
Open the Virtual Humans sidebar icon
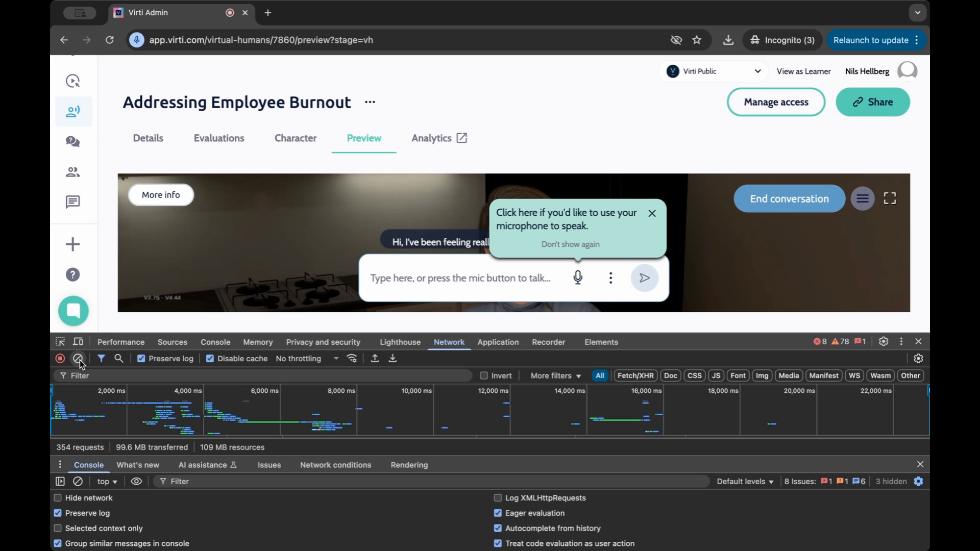(x=73, y=111)
